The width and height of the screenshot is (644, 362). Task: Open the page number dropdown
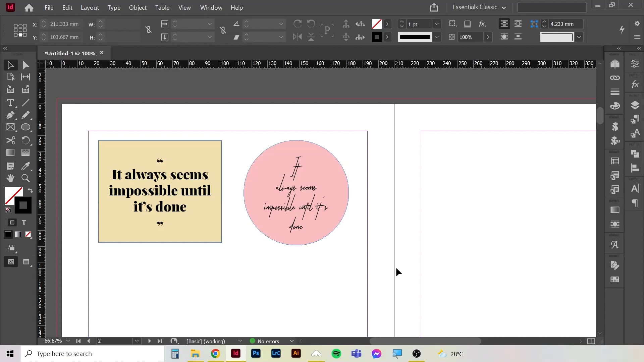137,341
